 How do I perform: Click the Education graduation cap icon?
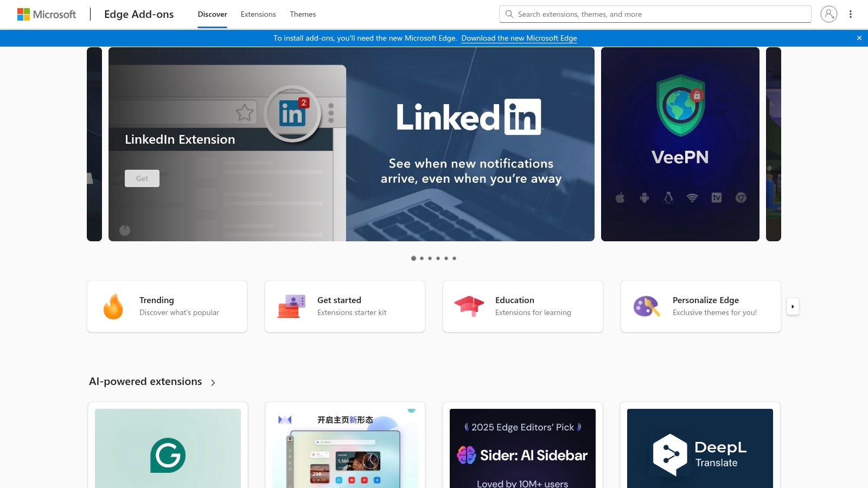[469, 306]
